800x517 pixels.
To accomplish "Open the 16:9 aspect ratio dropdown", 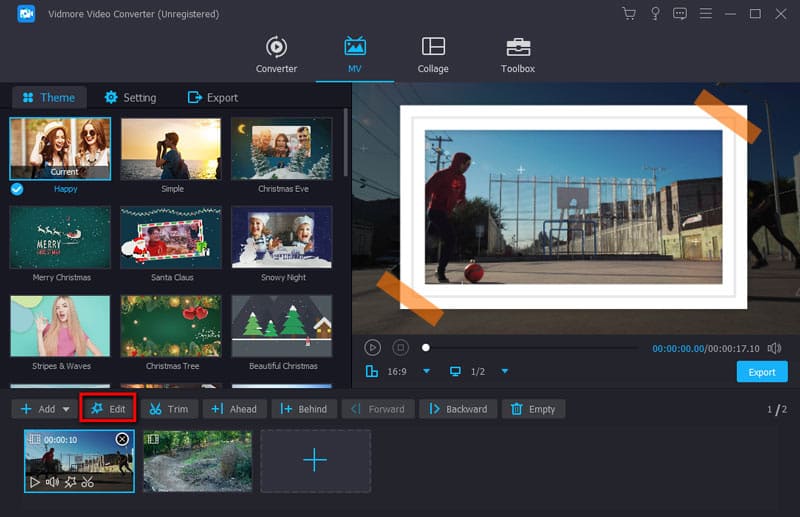I will pos(426,371).
